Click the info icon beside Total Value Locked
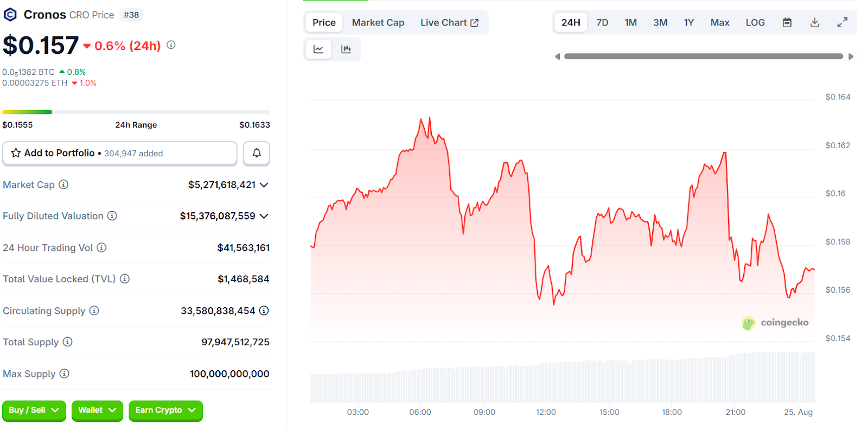This screenshot has width=868, height=430. point(125,279)
